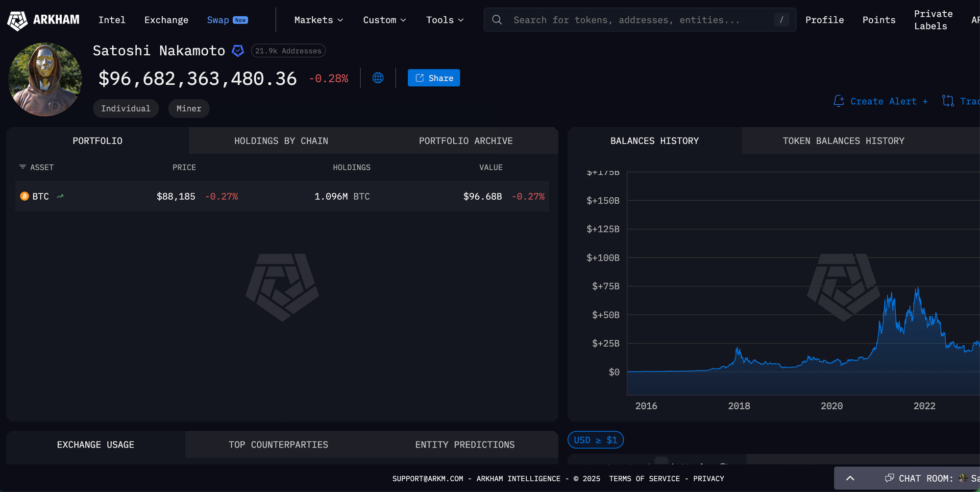Viewport: 980px width, 492px height.
Task: Open the Terms of Service link
Action: [x=644, y=479]
